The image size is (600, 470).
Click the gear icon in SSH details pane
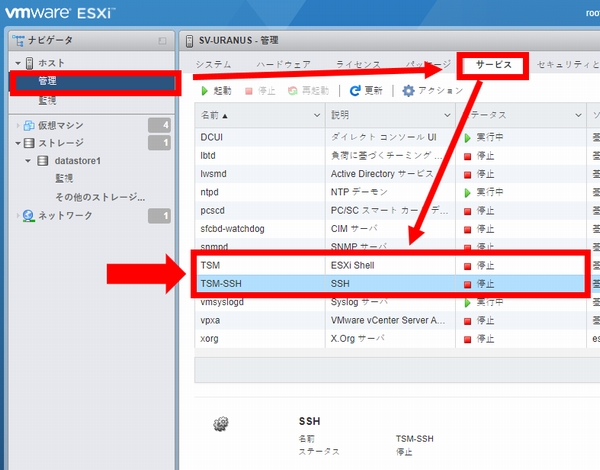221,424
